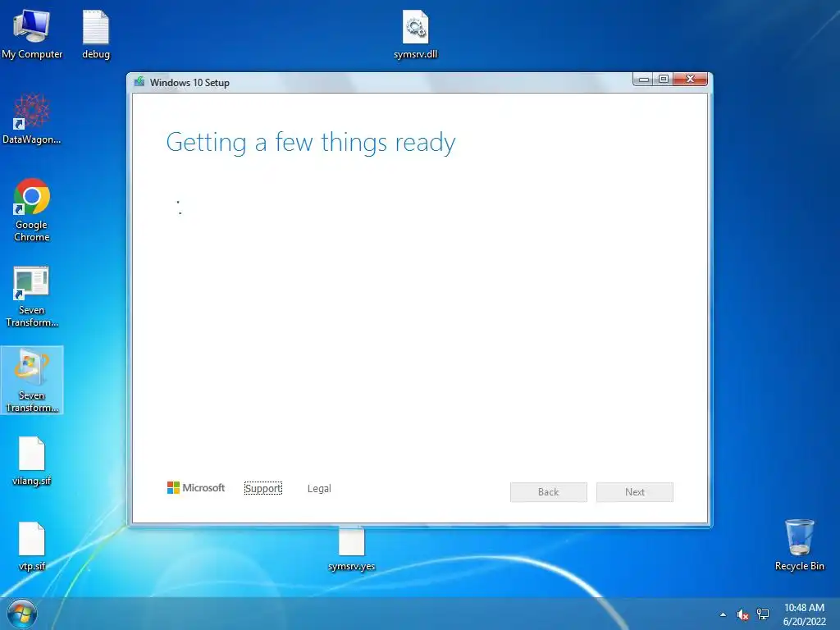Screen dimensions: 840x630
Task: Click the Next button in Setup
Action: 635,492
